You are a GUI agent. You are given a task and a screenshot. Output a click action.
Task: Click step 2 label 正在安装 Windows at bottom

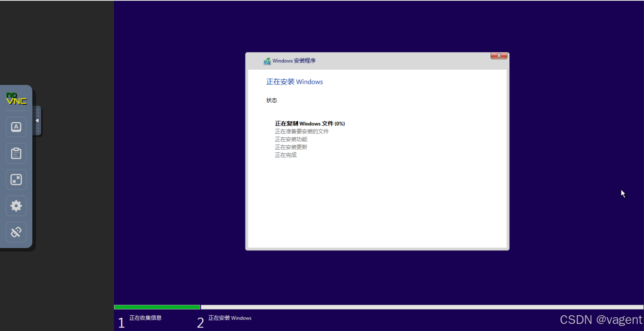click(x=230, y=318)
